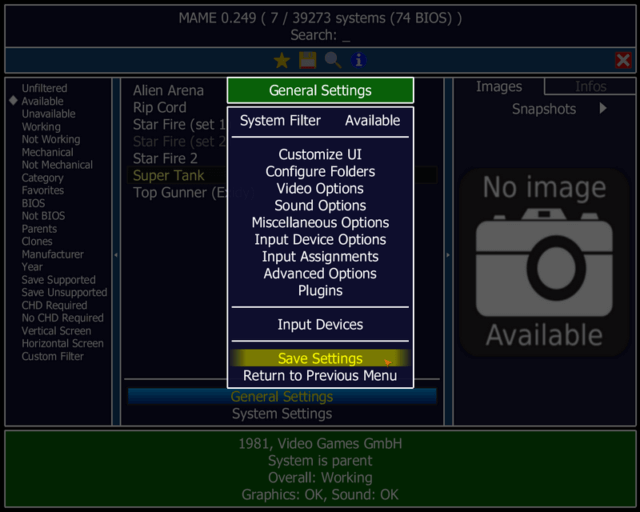Open Input Devices entry
The image size is (640, 512).
pos(320,325)
